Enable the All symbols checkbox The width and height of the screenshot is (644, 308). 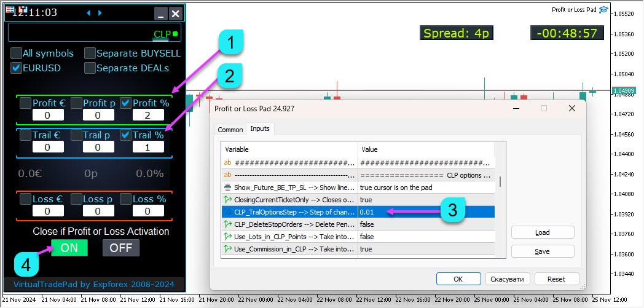pyautogui.click(x=16, y=53)
